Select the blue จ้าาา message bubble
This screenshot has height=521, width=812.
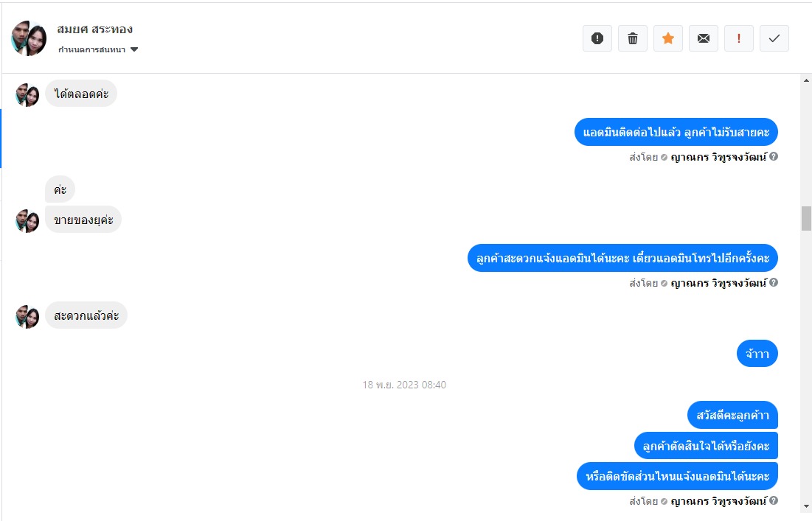(757, 354)
